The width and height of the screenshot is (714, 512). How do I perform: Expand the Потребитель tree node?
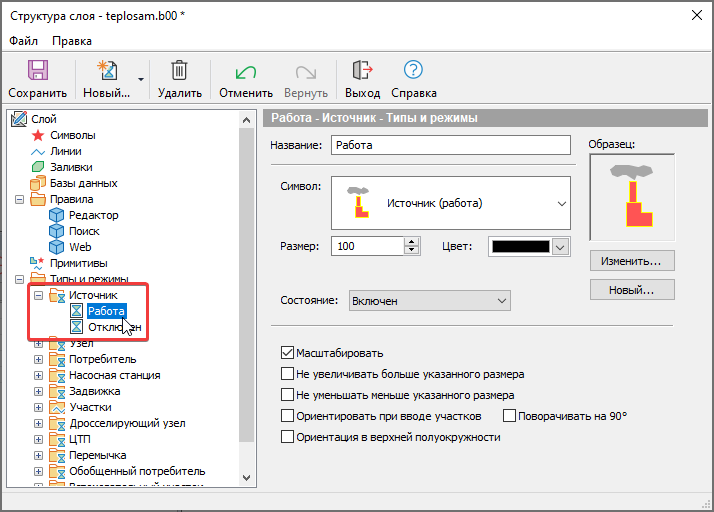point(39,359)
